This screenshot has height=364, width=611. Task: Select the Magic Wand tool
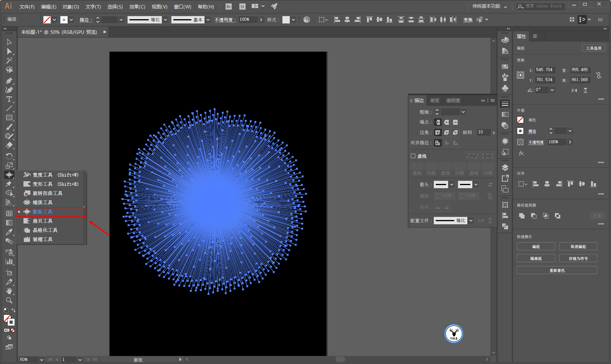[x=9, y=61]
